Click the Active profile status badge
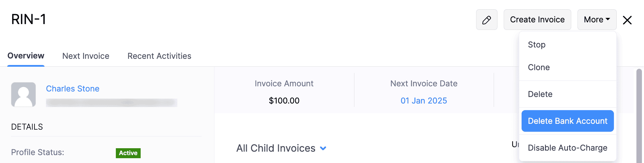The height and width of the screenshot is (163, 644). pos(128,153)
